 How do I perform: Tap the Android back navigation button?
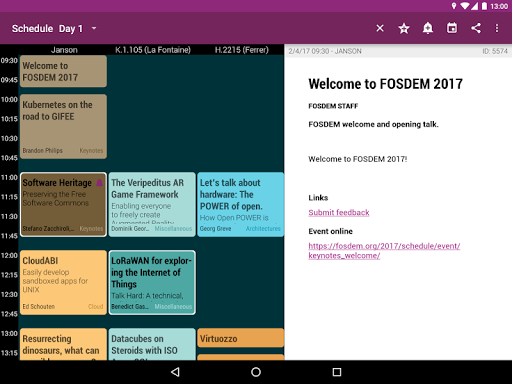coord(175,372)
